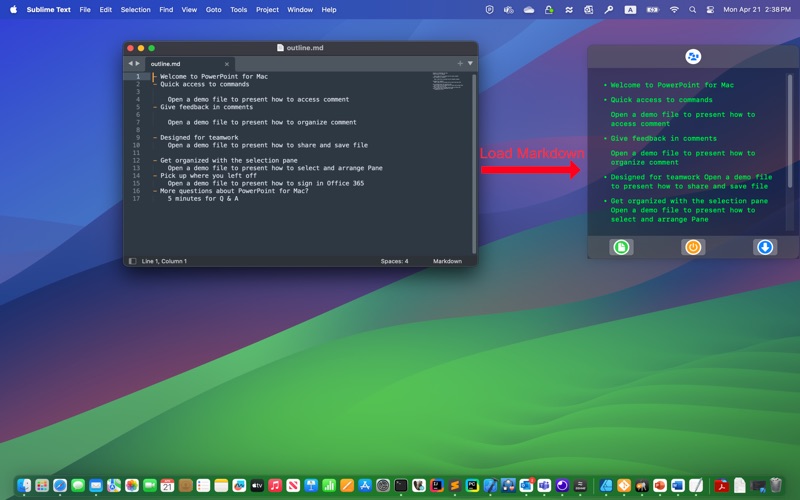Toggle the Sublime Text side bar icon
This screenshot has height=500, width=800.
pyautogui.click(x=133, y=261)
